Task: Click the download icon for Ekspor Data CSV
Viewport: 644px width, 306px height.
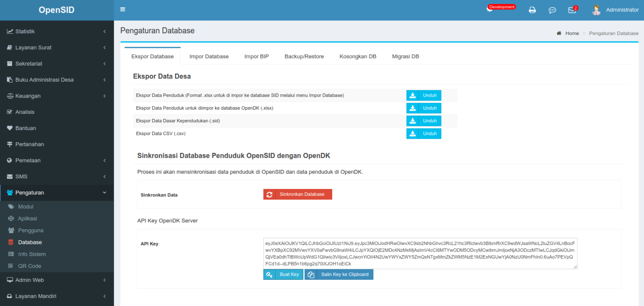Action: pyautogui.click(x=413, y=133)
